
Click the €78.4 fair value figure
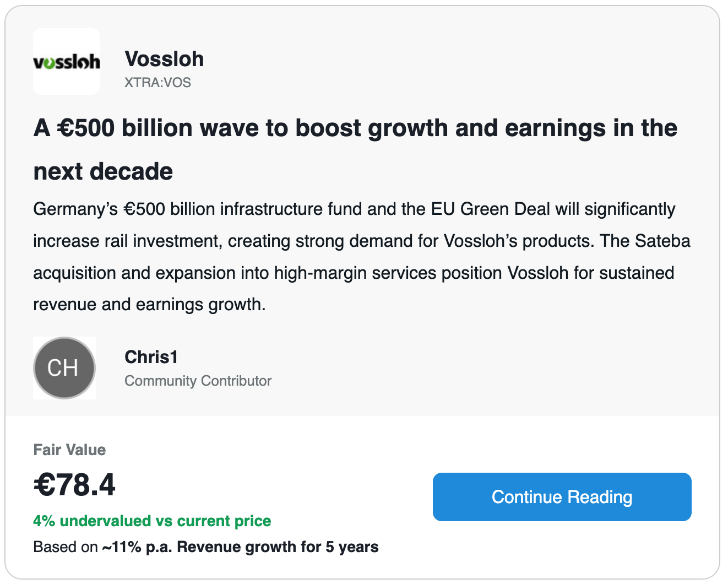(74, 485)
